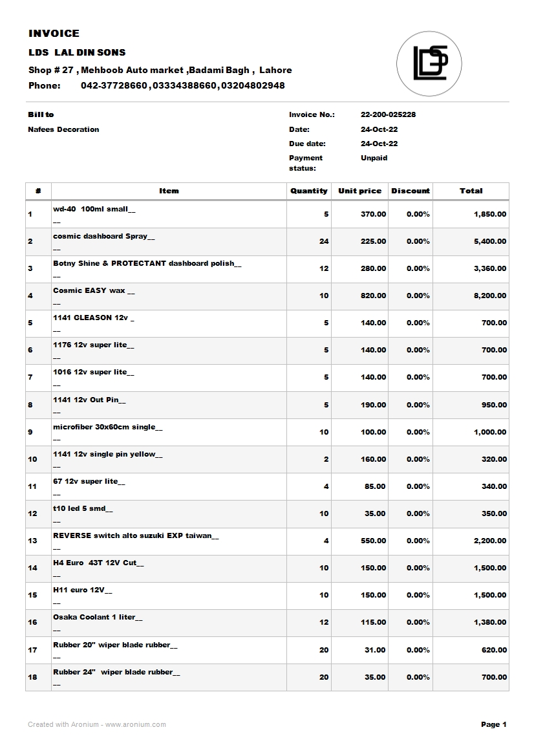Click the Osaka Coolant 1 liter item

click(98, 618)
